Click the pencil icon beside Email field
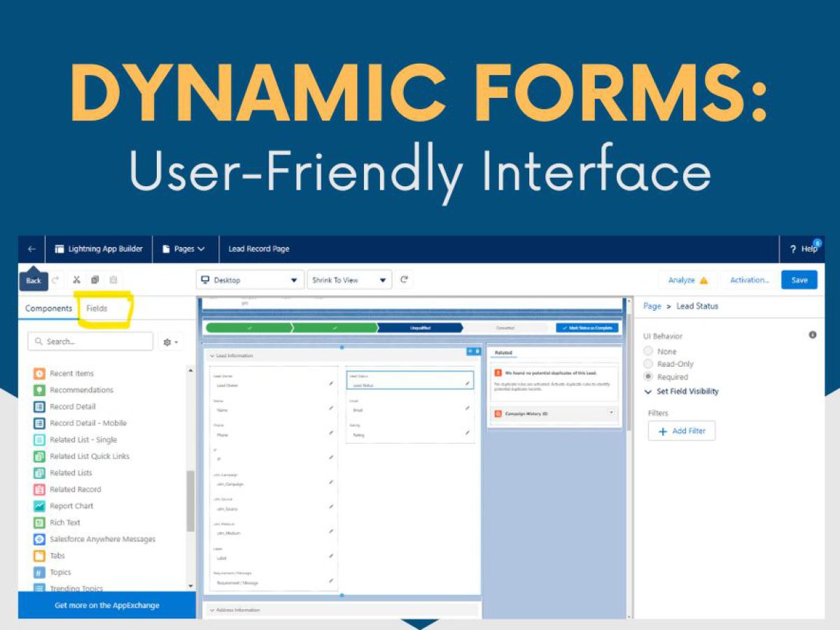 [x=468, y=408]
